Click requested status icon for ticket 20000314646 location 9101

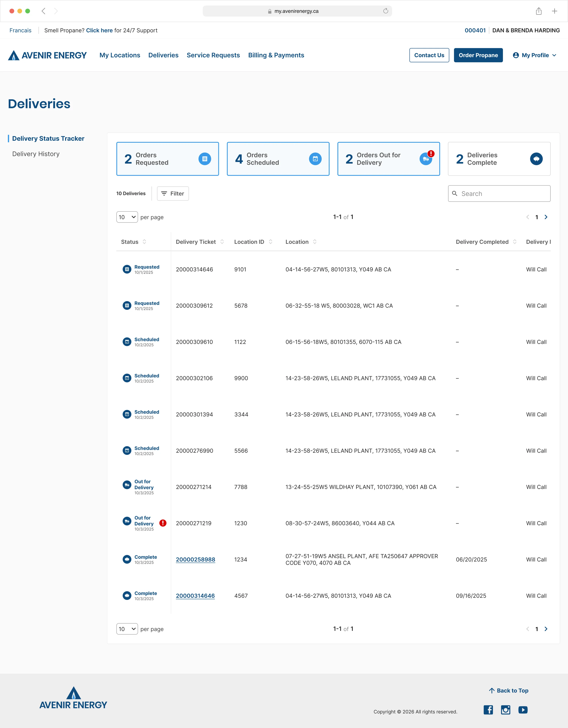(127, 269)
